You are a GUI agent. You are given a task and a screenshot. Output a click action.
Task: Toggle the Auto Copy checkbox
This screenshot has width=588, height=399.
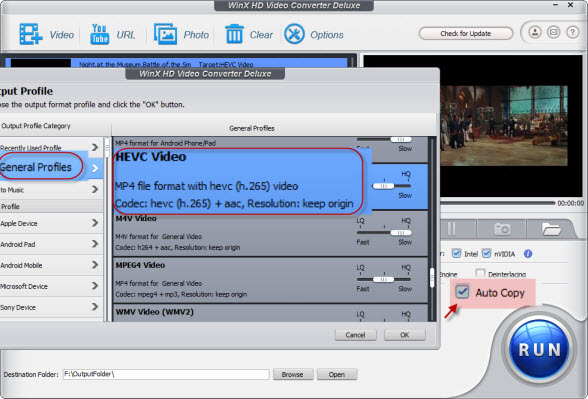(462, 292)
